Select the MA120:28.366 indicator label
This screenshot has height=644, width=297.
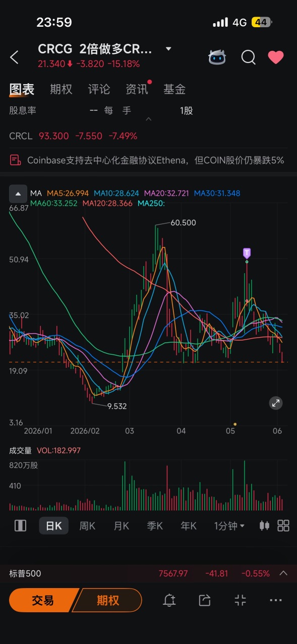click(x=107, y=203)
